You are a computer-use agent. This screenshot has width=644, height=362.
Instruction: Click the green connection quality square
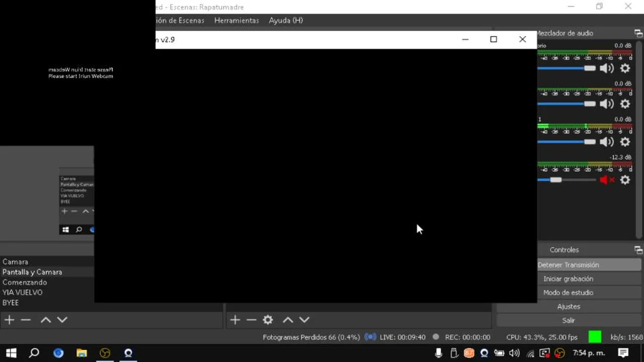(595, 337)
